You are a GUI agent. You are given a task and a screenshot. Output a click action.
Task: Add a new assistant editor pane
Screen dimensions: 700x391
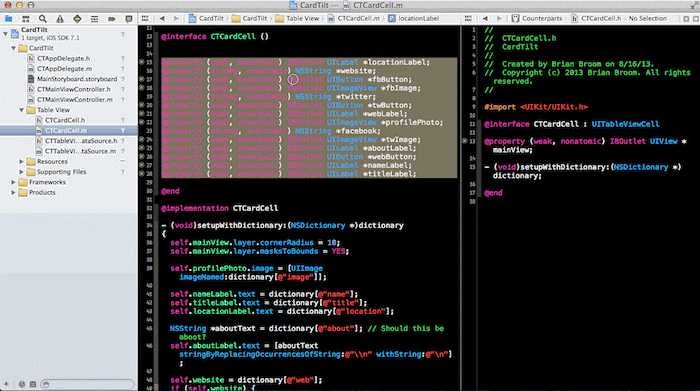tap(686, 19)
